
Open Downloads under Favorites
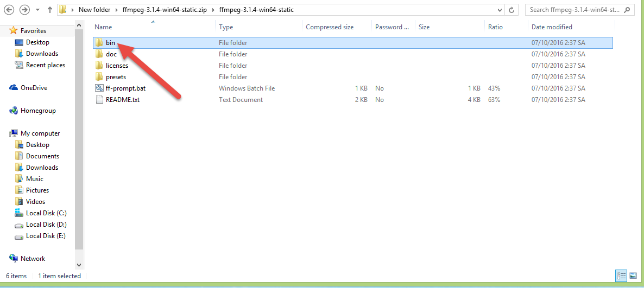click(42, 54)
